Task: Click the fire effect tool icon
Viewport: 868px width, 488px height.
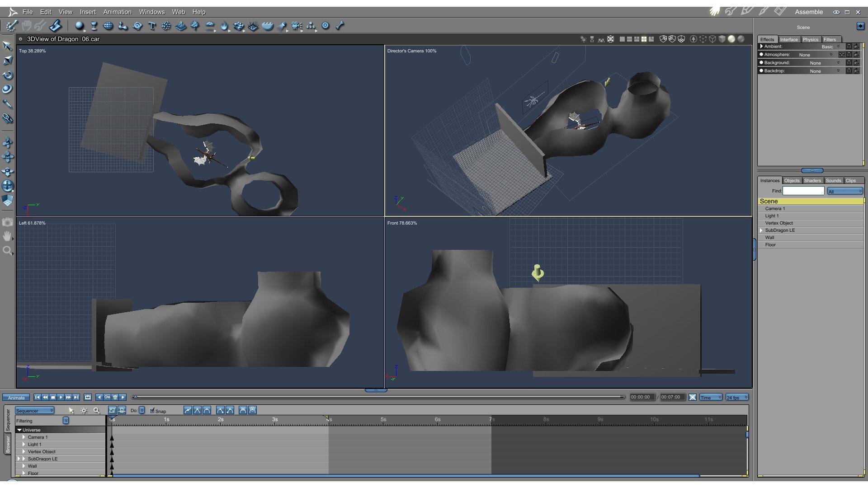Action: click(224, 26)
